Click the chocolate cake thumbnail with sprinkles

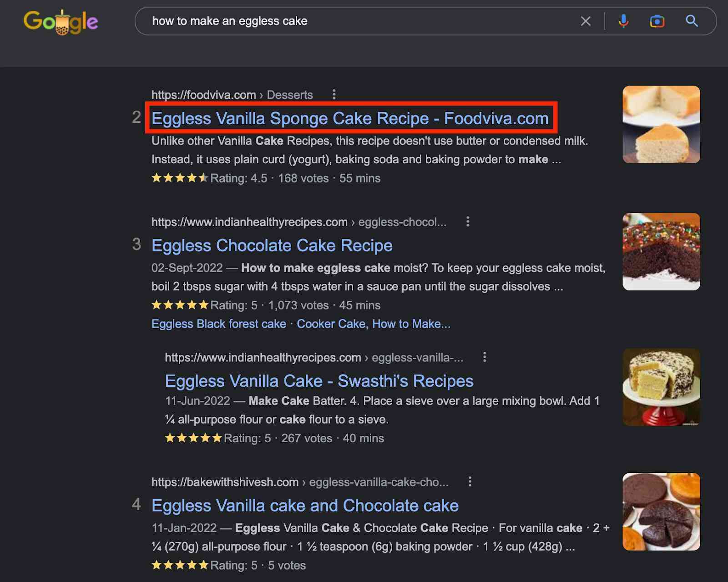click(661, 251)
